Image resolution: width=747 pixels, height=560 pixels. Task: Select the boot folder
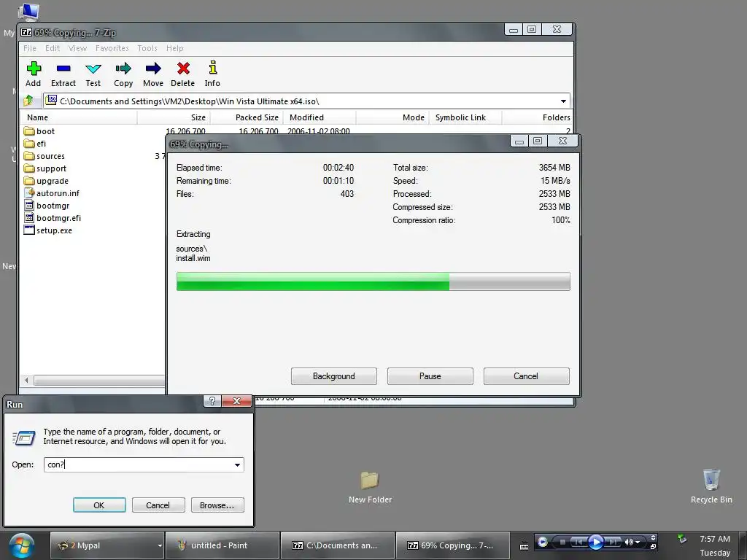[x=39, y=131]
